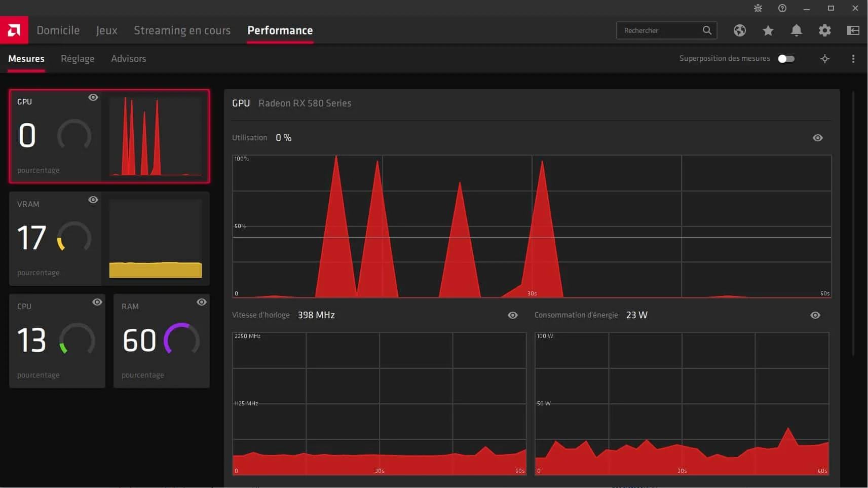Click the CPU green gauge ring
Image resolution: width=868 pixels, height=488 pixels.
pyautogui.click(x=77, y=340)
